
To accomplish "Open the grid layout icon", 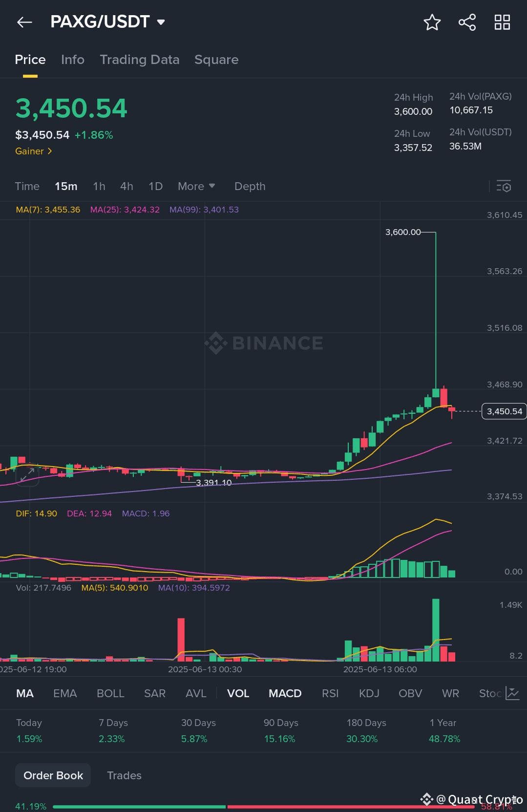I will click(502, 22).
